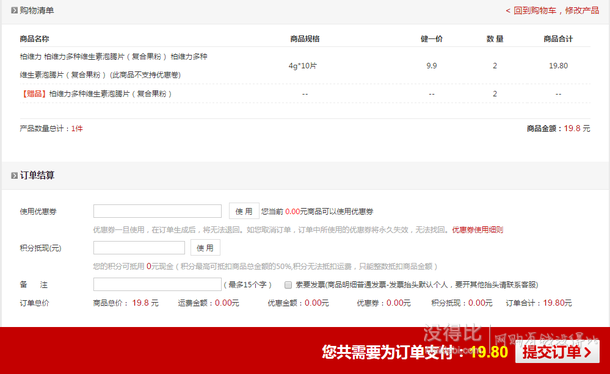
Task: Click the 产品数量总计：1件 text
Action: click(x=51, y=128)
